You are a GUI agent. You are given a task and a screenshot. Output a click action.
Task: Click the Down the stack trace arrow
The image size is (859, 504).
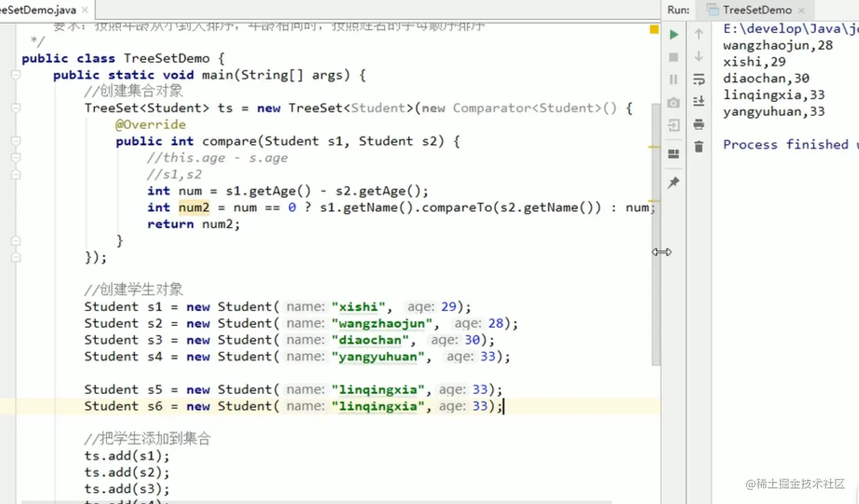click(699, 56)
